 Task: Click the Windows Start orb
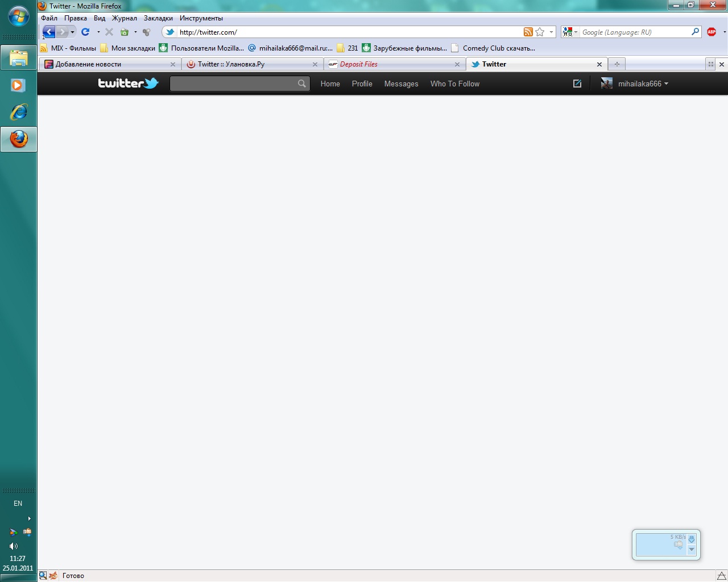point(19,16)
